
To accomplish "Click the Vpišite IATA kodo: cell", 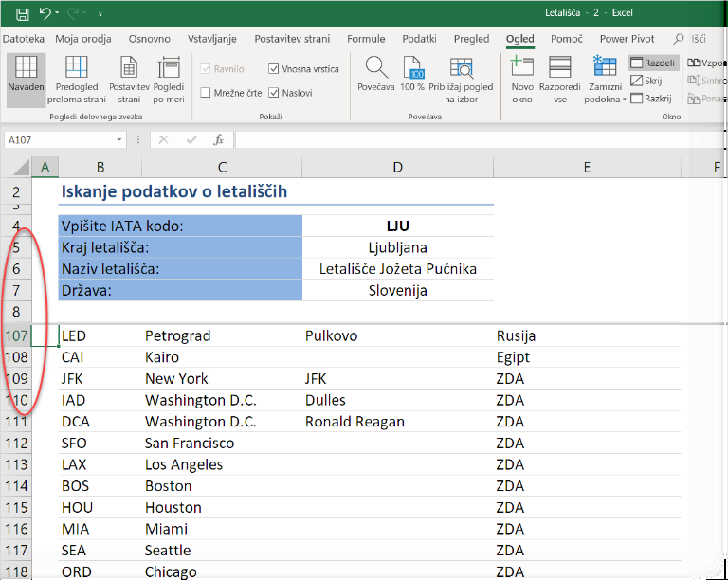I will click(x=180, y=226).
